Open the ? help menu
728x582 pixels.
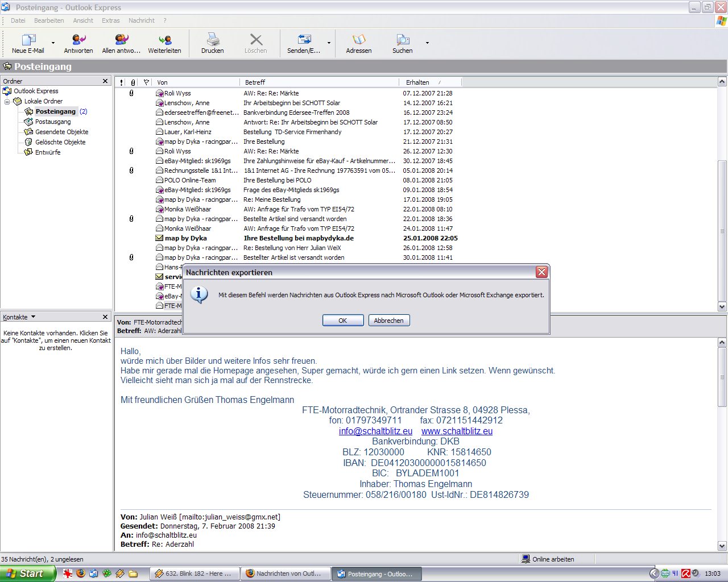coord(165,20)
